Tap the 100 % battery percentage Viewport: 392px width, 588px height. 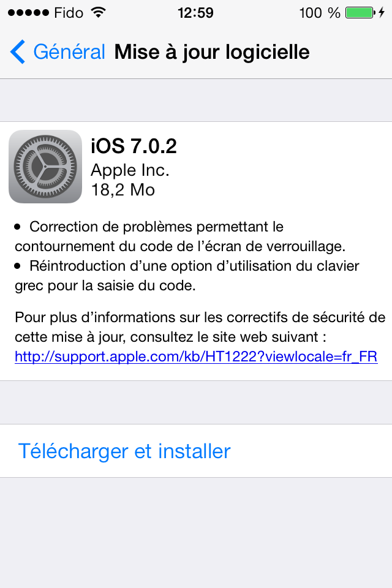click(x=320, y=13)
